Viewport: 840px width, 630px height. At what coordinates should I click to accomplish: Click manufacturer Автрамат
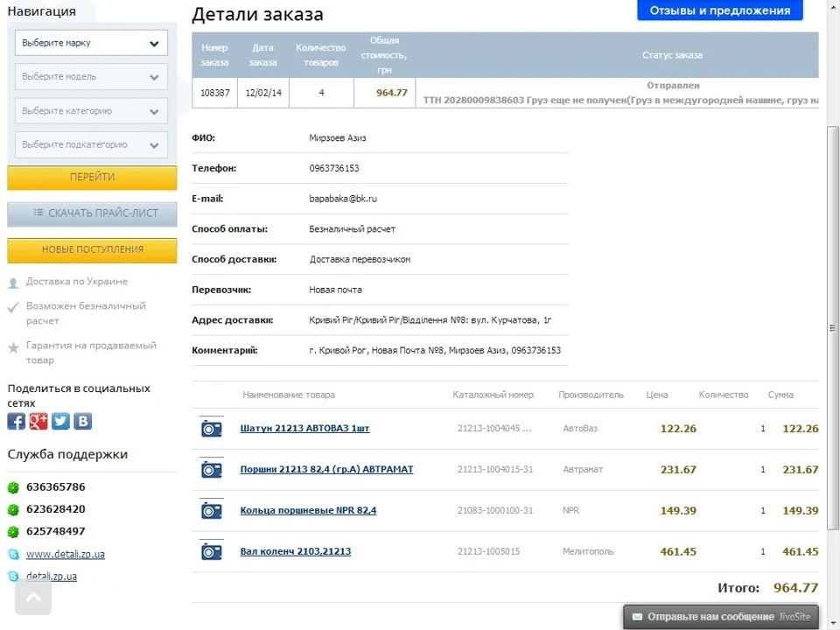583,469
